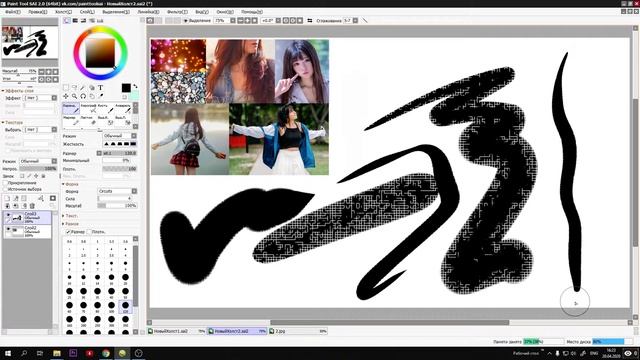This screenshot has width=640, height=360.
Task: Select brush size 120 preset
Action: pos(125,307)
